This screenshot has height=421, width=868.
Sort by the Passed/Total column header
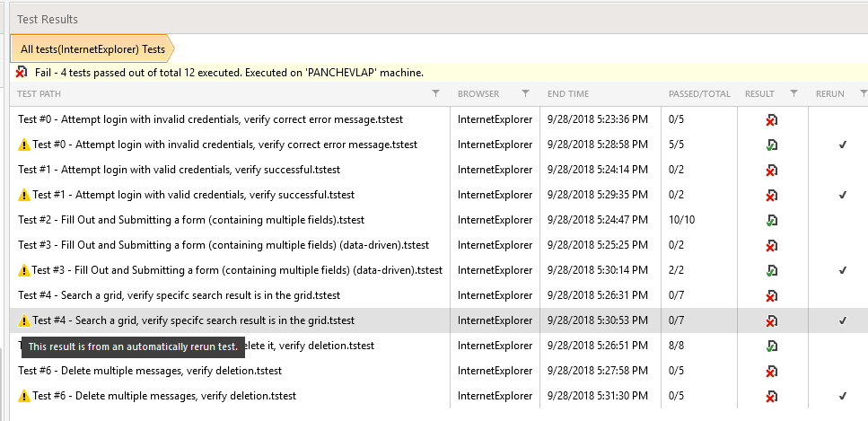(699, 94)
